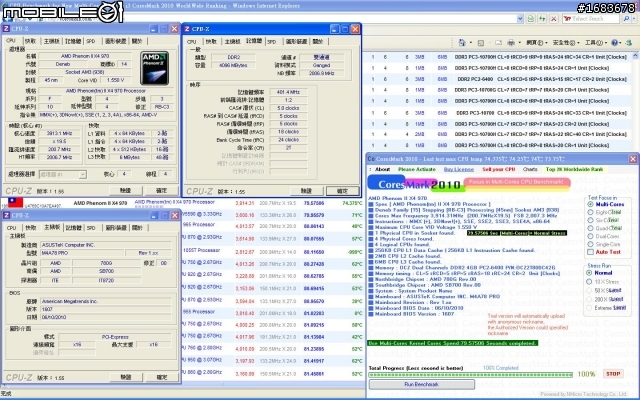Click Buy License link
This screenshot has width=640, height=400.
[x=459, y=169]
